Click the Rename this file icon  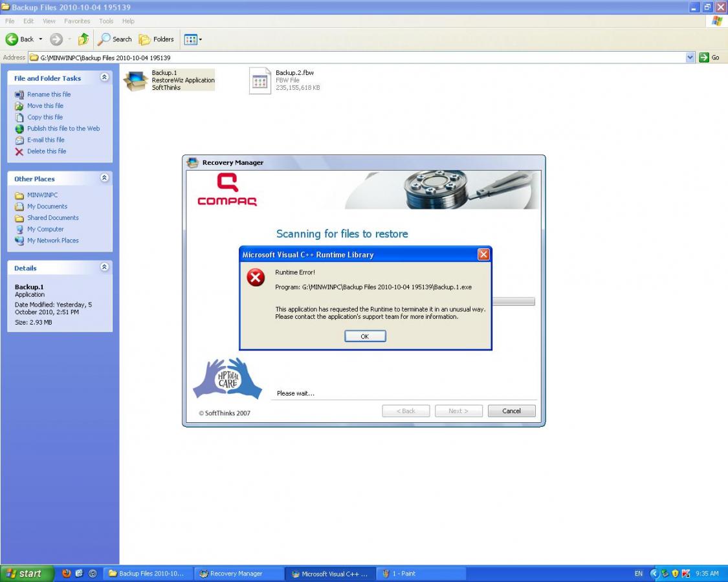[19, 94]
